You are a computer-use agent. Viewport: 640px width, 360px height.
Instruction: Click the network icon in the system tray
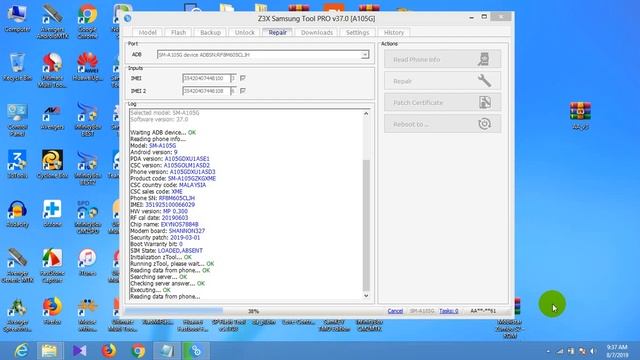point(560,351)
